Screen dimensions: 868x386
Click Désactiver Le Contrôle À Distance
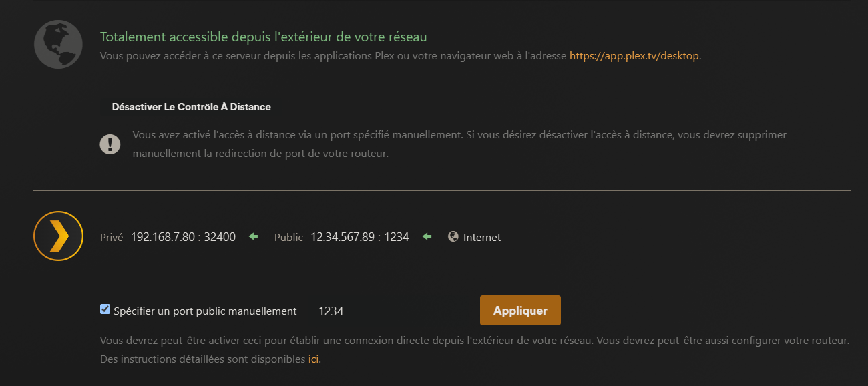(191, 107)
